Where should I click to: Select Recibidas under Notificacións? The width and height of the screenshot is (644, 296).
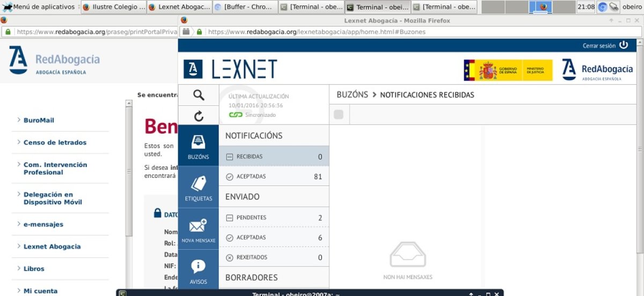[274, 156]
